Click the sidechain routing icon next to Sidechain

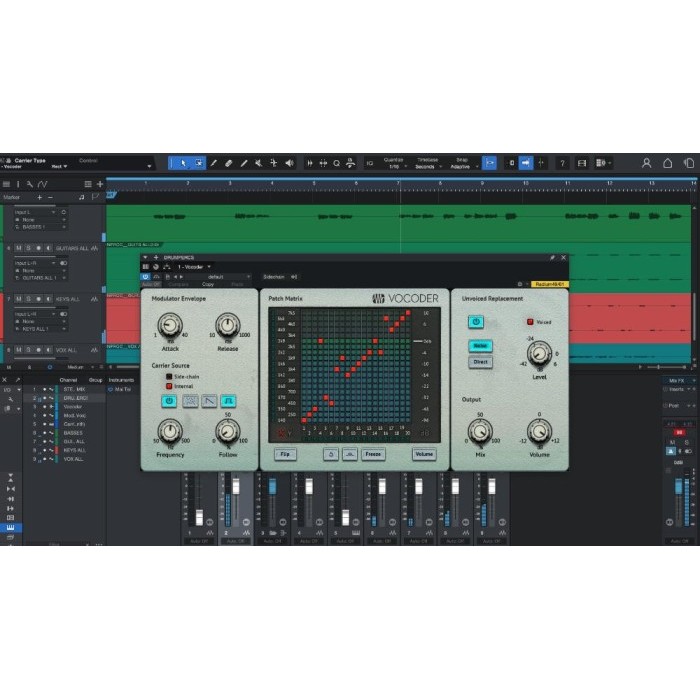[294, 277]
